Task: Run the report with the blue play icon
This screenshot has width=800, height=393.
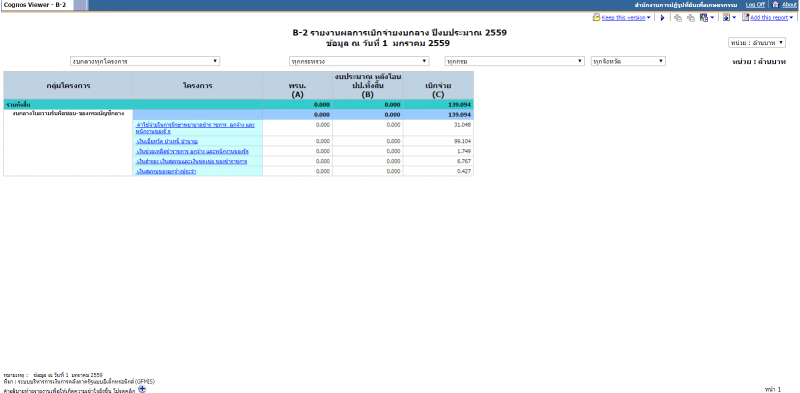Action: [x=662, y=17]
